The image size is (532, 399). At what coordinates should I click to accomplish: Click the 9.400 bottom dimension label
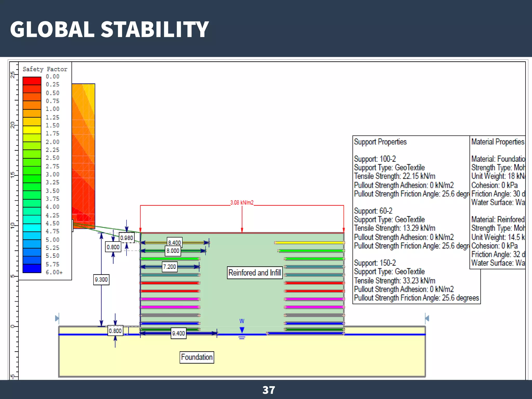point(178,333)
